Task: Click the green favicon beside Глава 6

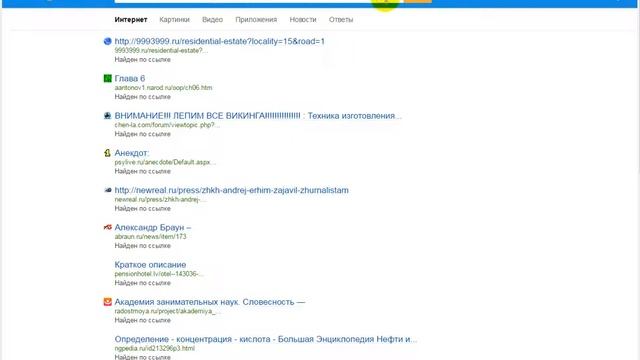Action: point(107,78)
